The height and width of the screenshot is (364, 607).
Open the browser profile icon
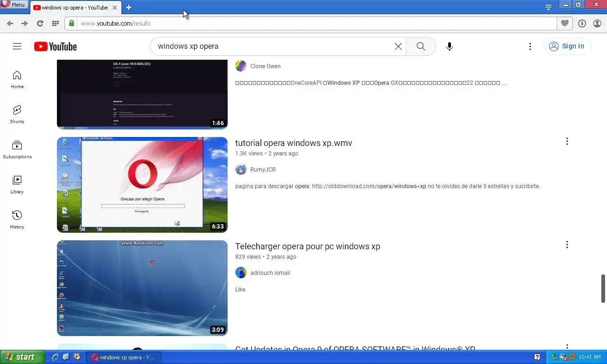597,23
